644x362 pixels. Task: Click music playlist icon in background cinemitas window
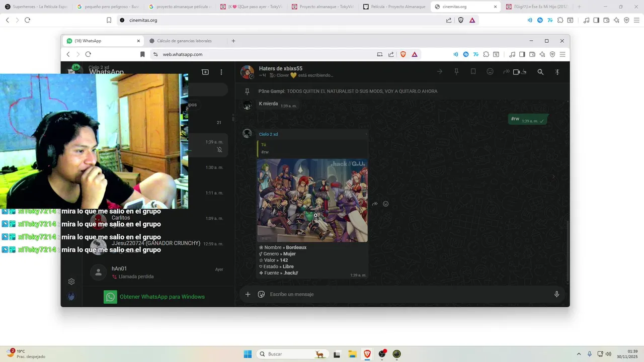[586, 20]
